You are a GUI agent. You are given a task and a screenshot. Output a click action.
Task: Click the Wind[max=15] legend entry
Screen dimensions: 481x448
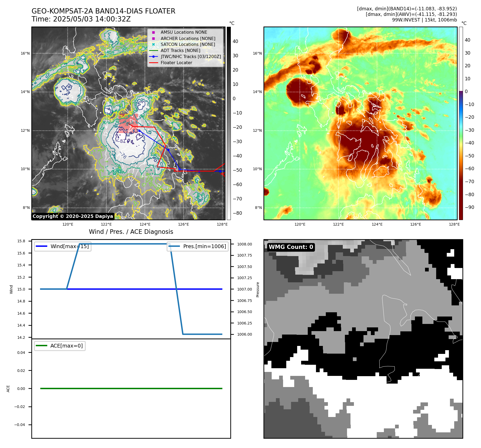(x=63, y=246)
